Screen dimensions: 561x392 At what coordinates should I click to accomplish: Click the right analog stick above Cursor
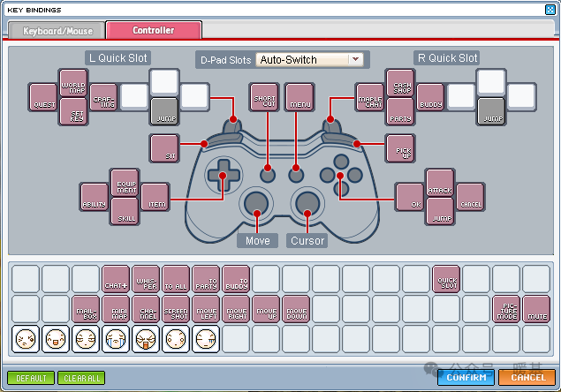(307, 203)
